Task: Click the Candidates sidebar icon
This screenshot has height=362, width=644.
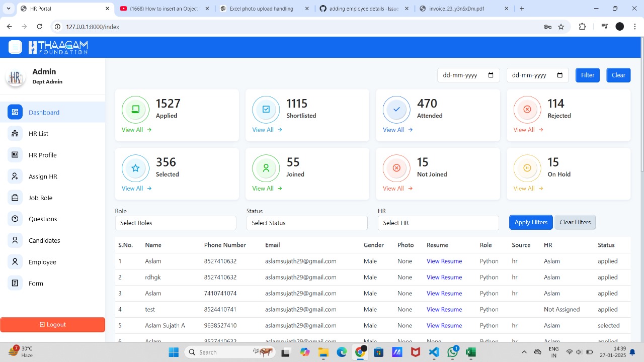Action: pyautogui.click(x=15, y=240)
